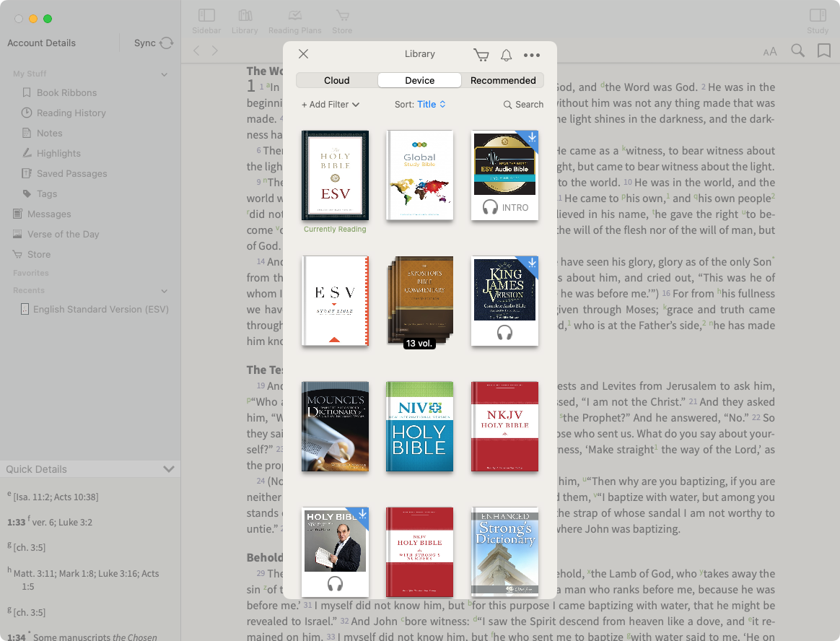Image resolution: width=840 pixels, height=641 pixels.
Task: Click cross-reference ver. 6; Luke 3:2
Action: click(x=62, y=522)
